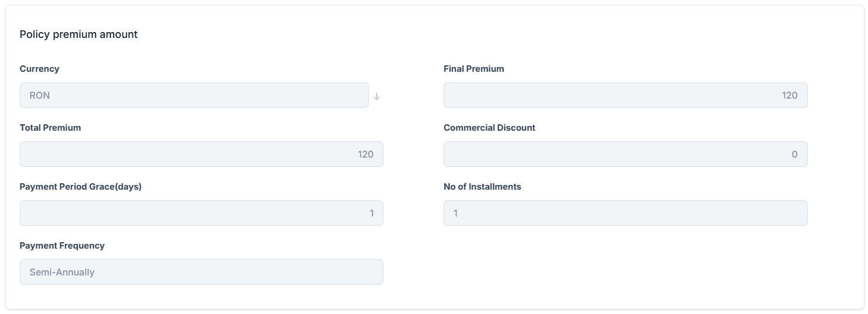
Task: Click the Payment Period Grace(days) label
Action: point(81,187)
